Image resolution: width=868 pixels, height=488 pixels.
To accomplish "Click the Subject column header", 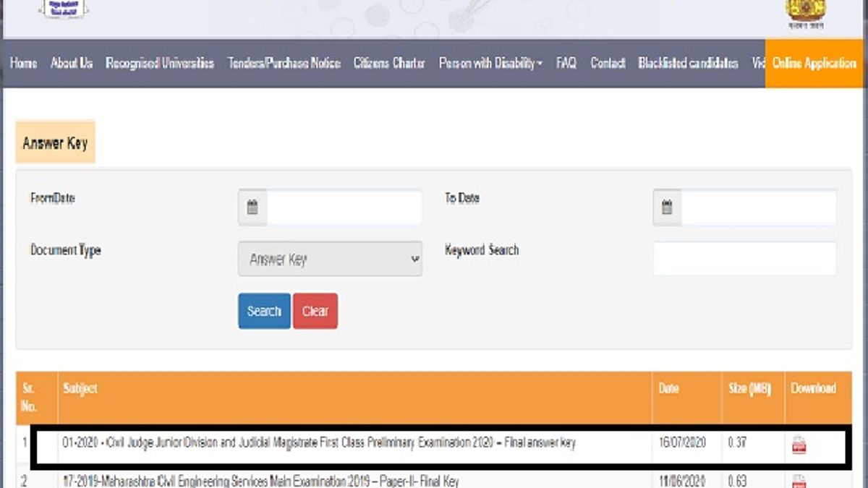I will [80, 388].
